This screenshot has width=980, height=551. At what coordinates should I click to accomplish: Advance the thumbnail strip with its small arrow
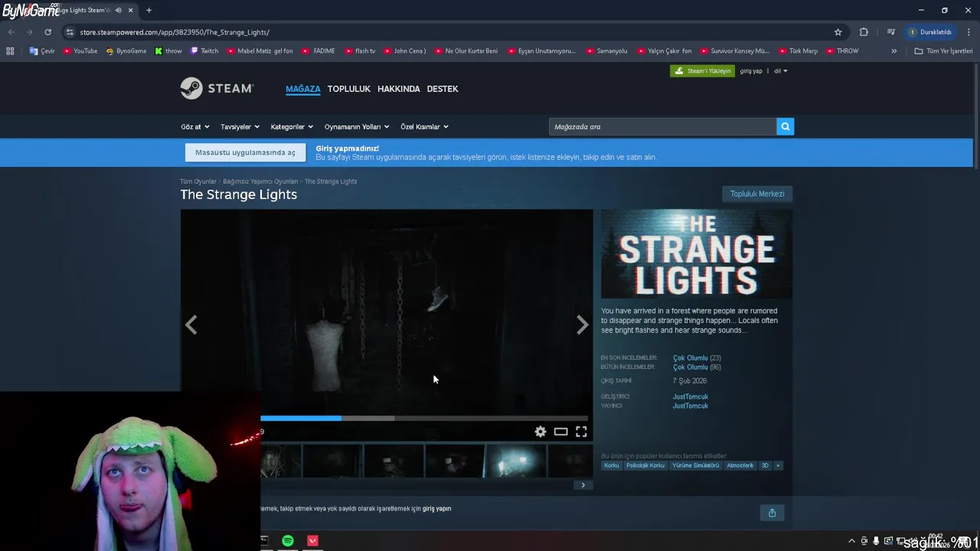point(583,485)
